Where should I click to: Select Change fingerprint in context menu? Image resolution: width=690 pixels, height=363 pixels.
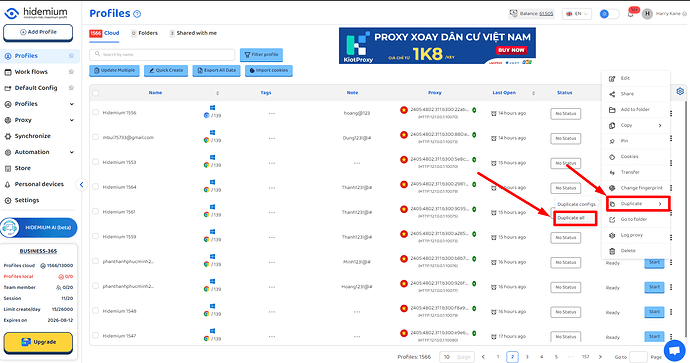[x=636, y=188]
